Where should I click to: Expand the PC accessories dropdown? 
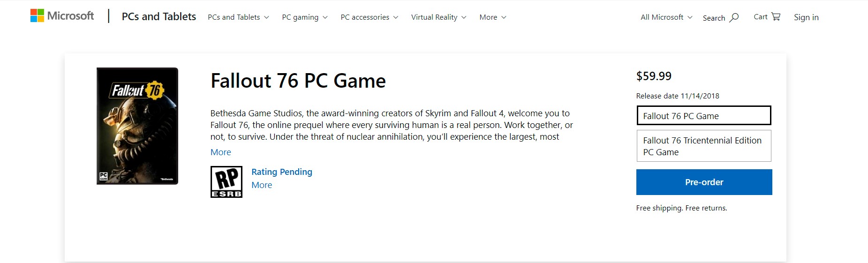click(x=370, y=17)
